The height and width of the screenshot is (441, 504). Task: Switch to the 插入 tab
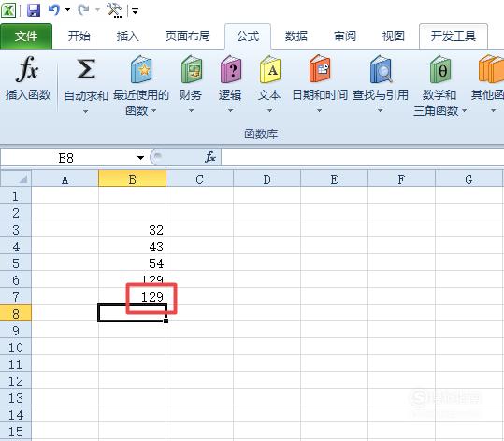pos(127,36)
